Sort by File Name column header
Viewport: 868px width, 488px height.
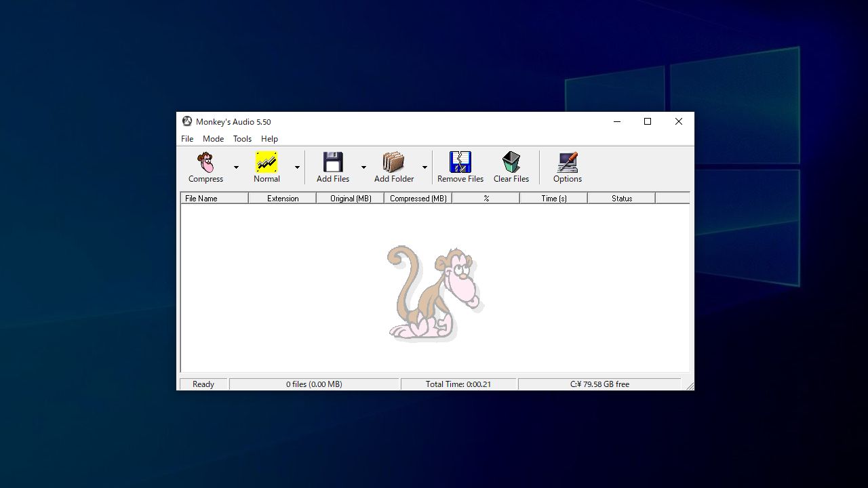pyautogui.click(x=214, y=199)
